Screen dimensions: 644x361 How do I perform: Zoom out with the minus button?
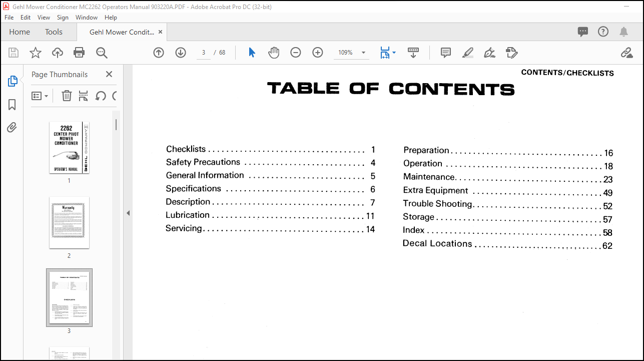296,53
